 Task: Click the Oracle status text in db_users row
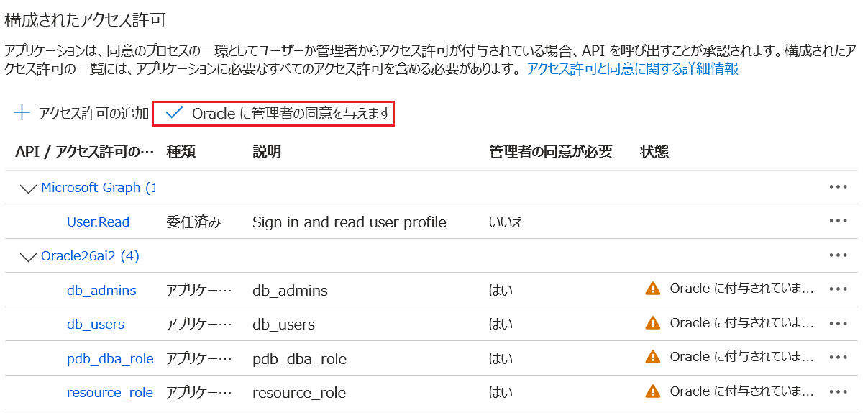(742, 322)
